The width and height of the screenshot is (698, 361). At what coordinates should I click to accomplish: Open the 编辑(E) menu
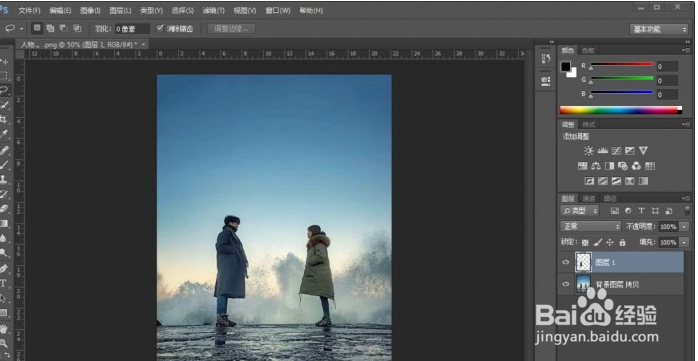(60, 10)
